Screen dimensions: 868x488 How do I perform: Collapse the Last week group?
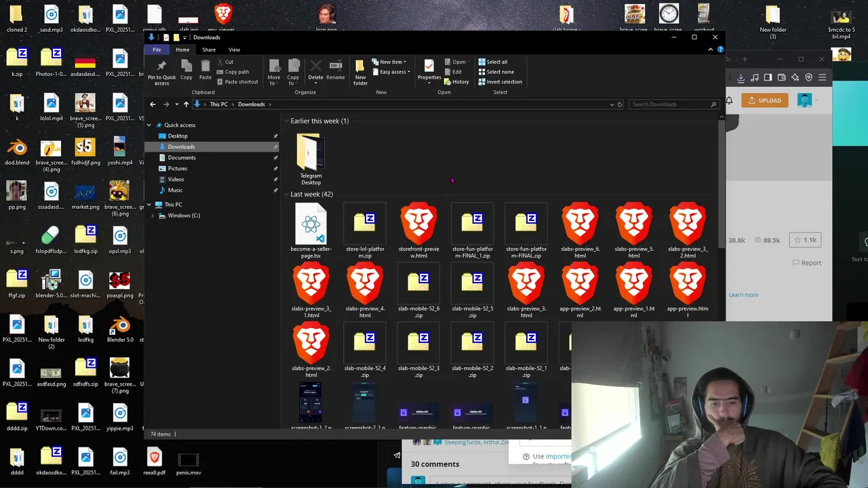pyautogui.click(x=286, y=195)
